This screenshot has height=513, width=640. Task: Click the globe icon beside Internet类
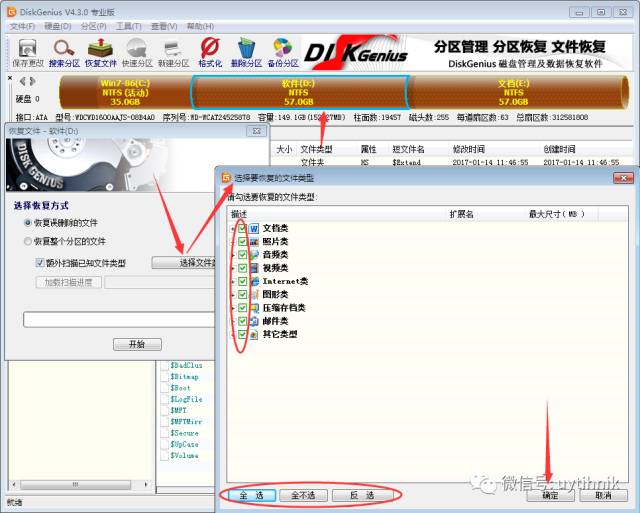click(x=254, y=281)
